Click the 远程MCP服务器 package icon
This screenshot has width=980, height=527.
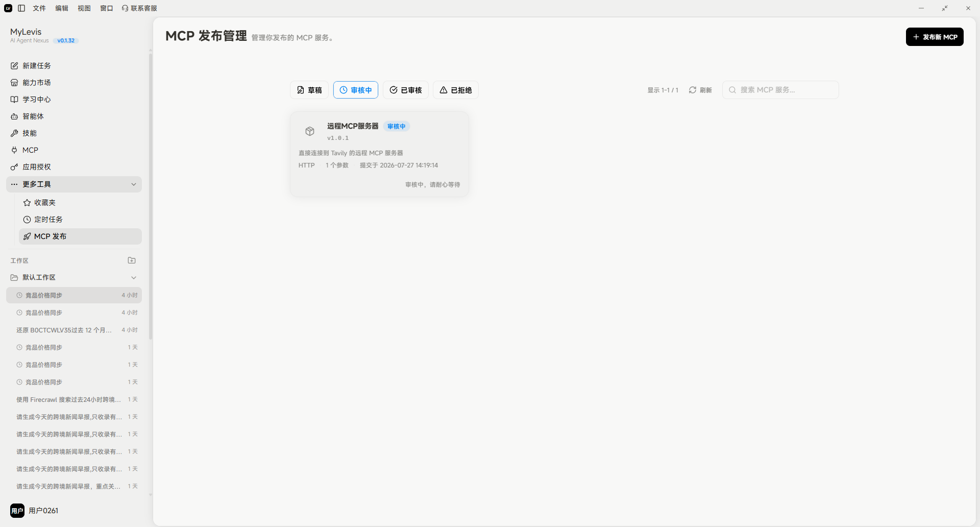click(310, 131)
